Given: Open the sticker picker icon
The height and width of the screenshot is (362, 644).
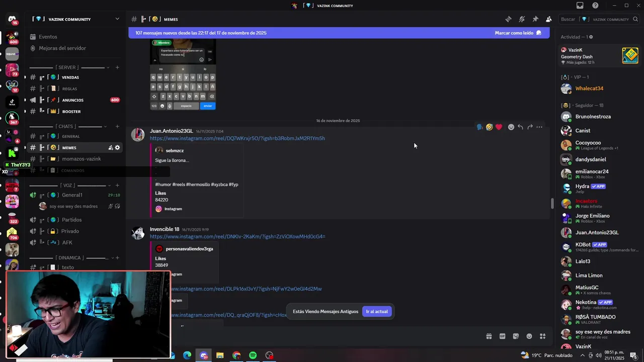Looking at the screenshot, I should tap(516, 336).
